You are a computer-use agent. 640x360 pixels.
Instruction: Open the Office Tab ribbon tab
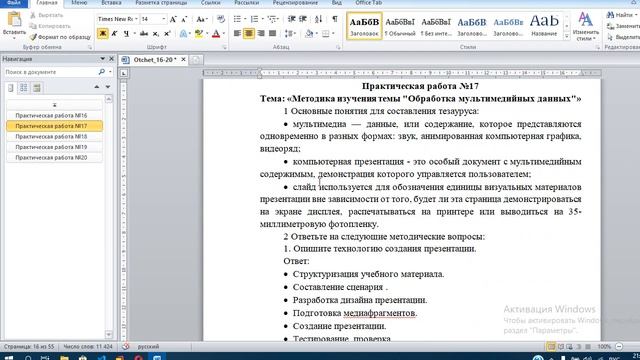(369, 3)
